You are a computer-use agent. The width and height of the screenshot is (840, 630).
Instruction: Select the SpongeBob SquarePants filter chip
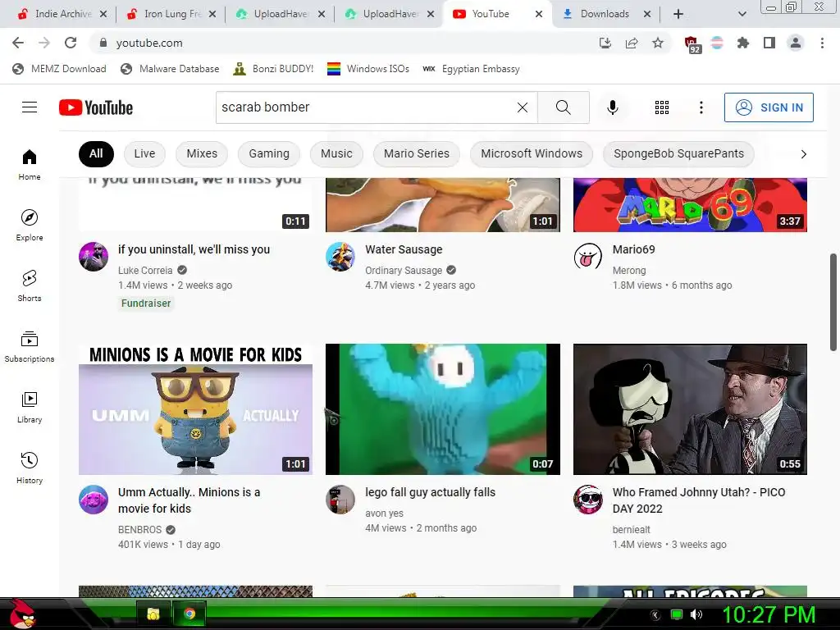pos(678,153)
